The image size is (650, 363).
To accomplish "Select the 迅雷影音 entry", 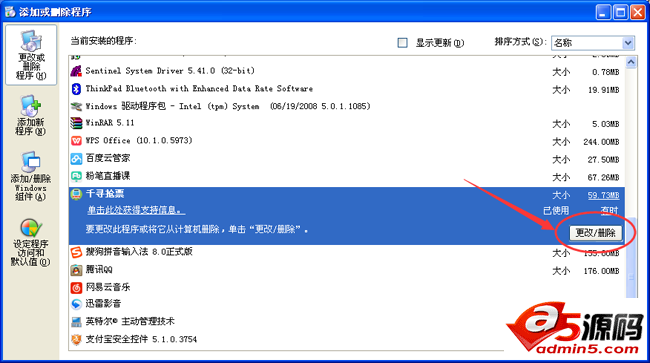I will pyautogui.click(x=103, y=304).
